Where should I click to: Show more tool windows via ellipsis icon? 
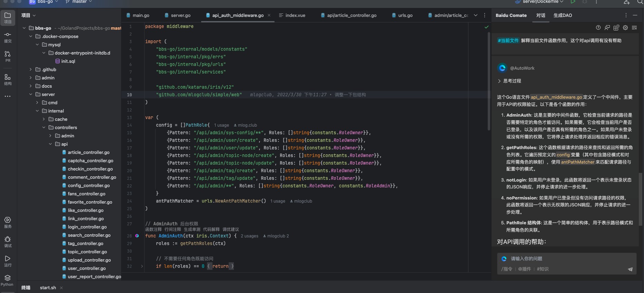tap(8, 96)
